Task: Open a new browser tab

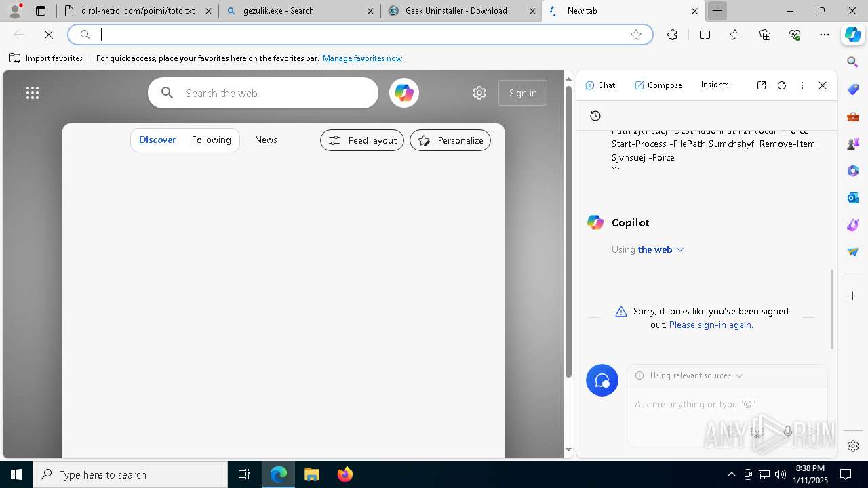Action: pos(717,11)
